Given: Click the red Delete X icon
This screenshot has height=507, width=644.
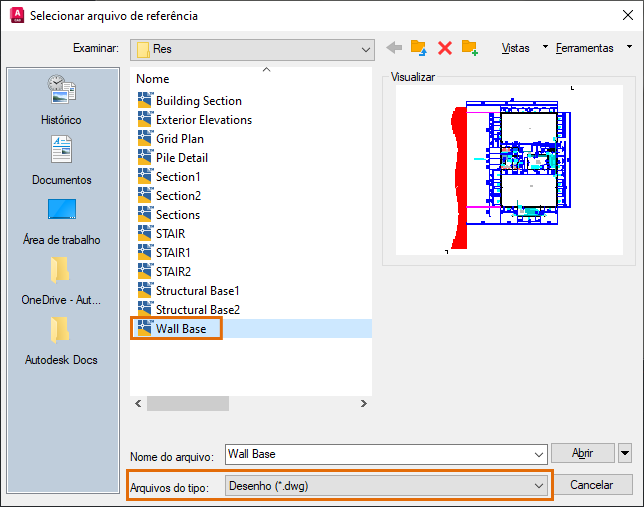Looking at the screenshot, I should 445,48.
